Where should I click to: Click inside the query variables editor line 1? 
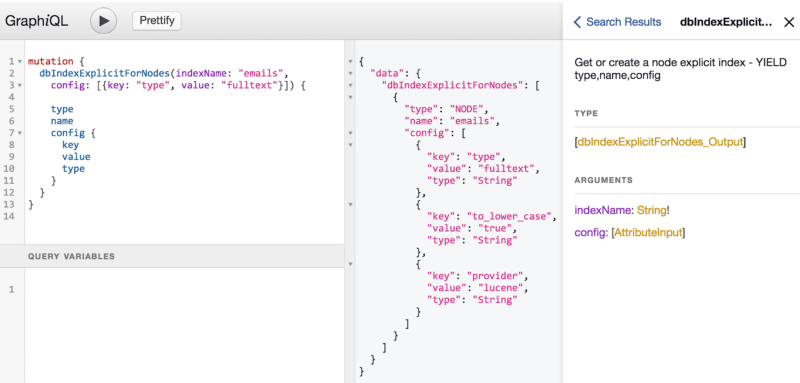[184, 289]
